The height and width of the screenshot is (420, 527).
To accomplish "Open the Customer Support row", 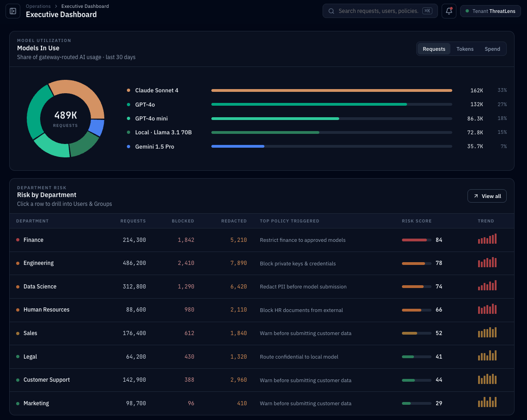I will coord(262,380).
